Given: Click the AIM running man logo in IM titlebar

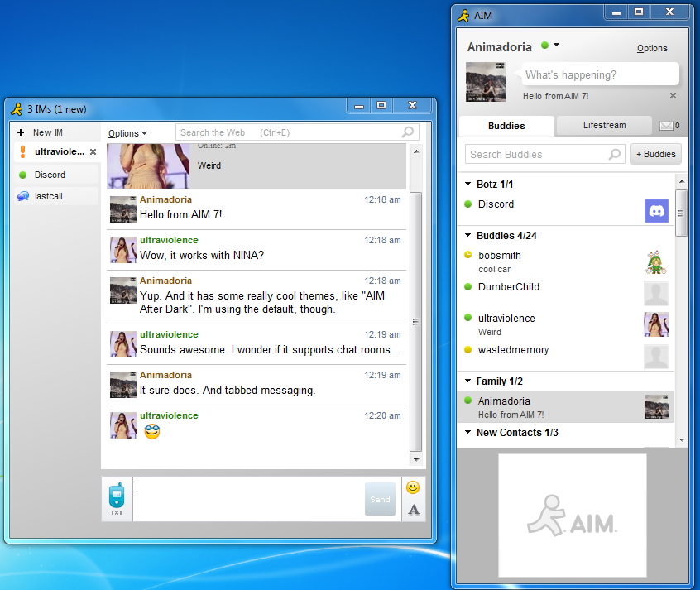Looking at the screenshot, I should (17, 109).
